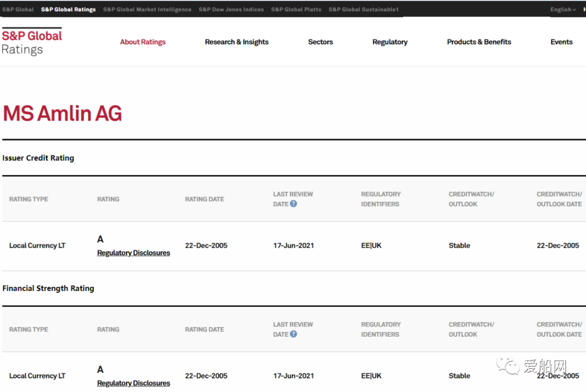
Task: Click the MS Amlin AG heading
Action: pos(62,113)
